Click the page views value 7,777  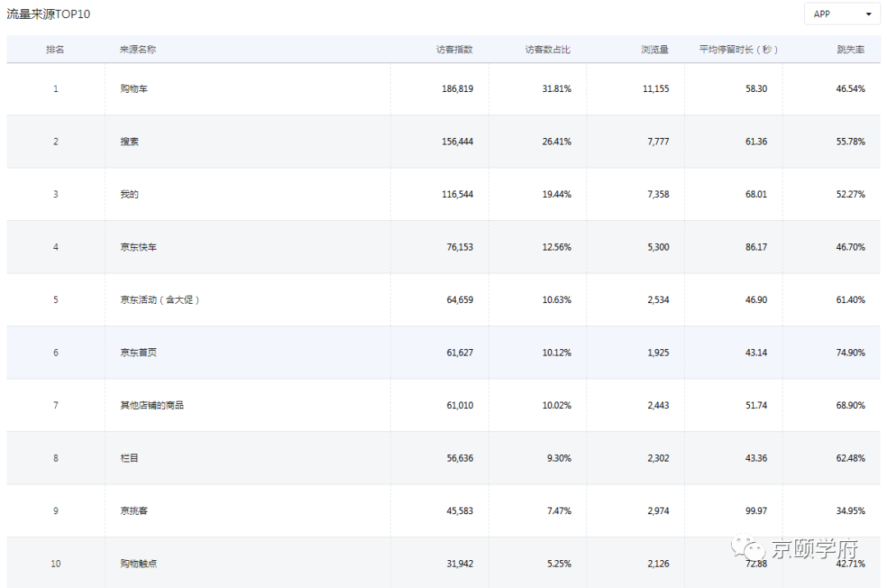[x=658, y=141]
